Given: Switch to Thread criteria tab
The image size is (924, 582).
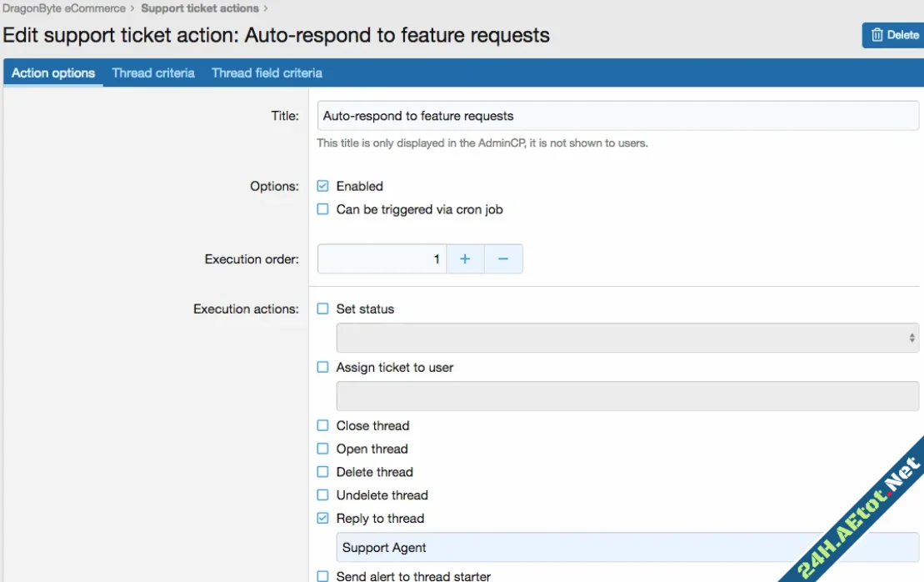Looking at the screenshot, I should click(x=153, y=73).
